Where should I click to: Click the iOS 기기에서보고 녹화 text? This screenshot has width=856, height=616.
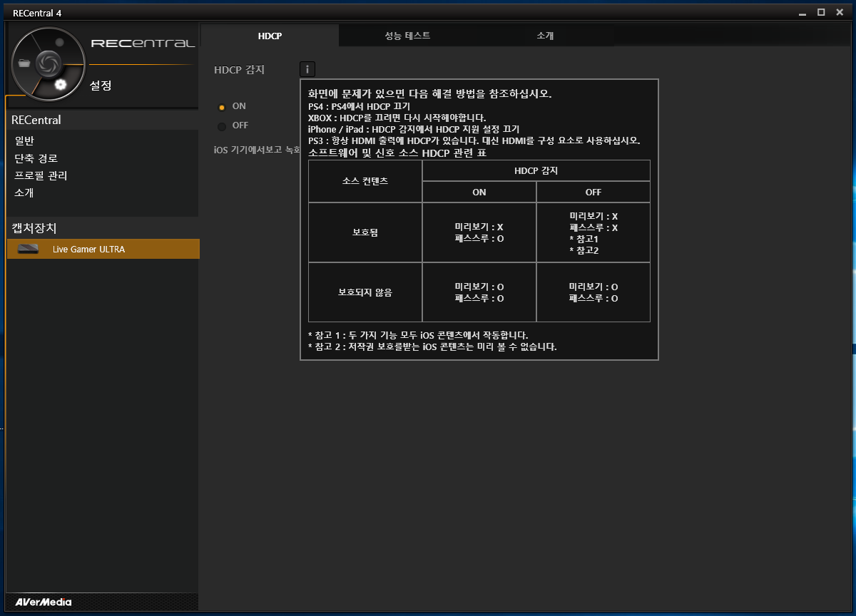[x=257, y=150]
